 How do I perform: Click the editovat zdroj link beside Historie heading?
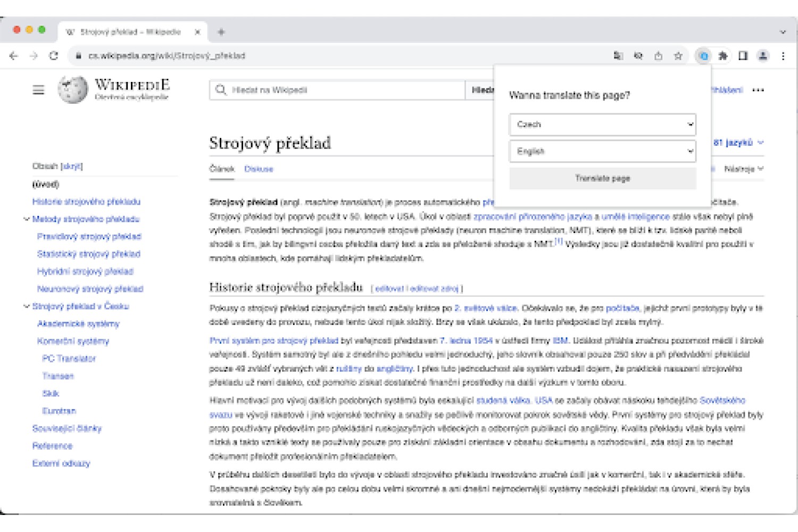click(x=434, y=289)
